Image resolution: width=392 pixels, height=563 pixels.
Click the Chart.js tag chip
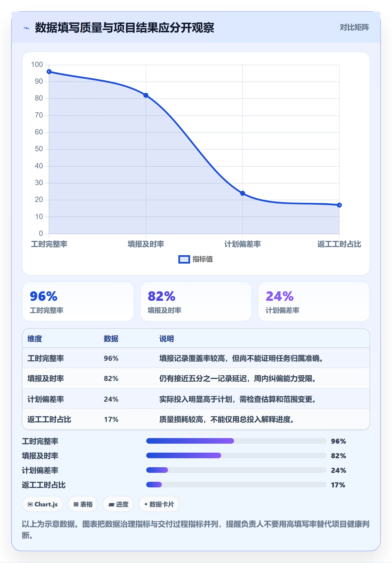coord(43,504)
